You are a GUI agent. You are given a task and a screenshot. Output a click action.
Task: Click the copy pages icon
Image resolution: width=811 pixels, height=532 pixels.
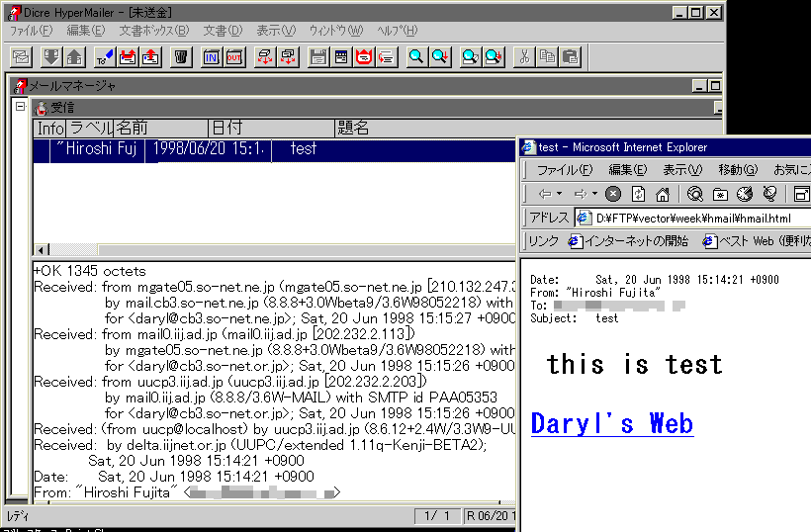click(x=547, y=57)
